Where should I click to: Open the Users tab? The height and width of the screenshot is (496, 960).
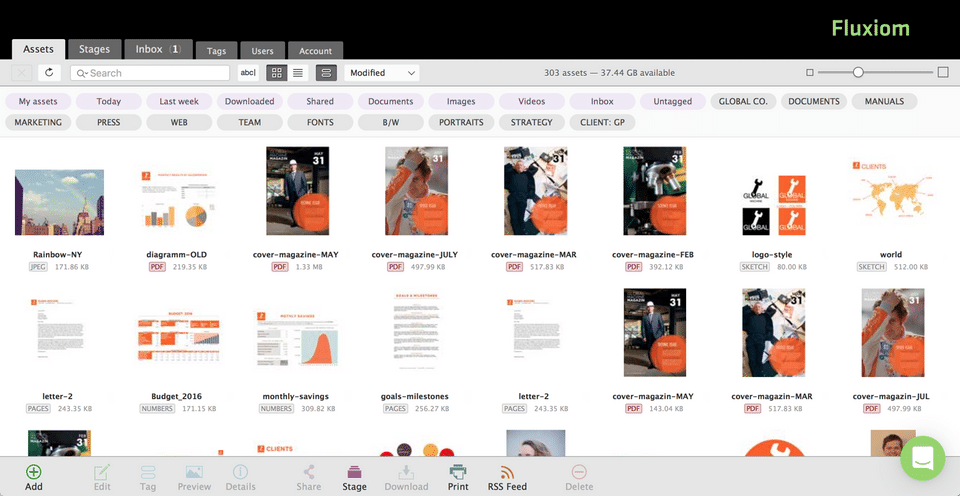263,51
